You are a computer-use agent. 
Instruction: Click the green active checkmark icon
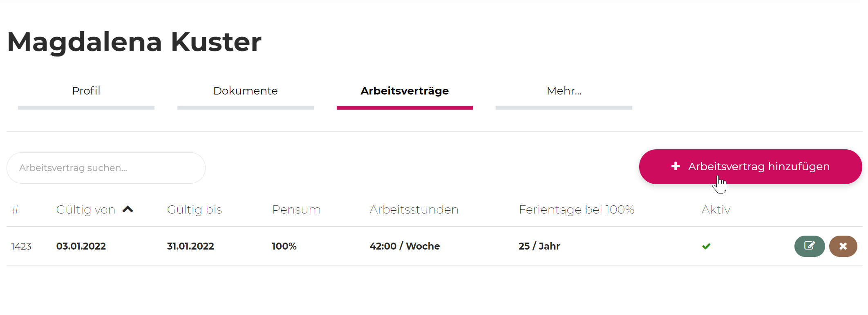(706, 246)
